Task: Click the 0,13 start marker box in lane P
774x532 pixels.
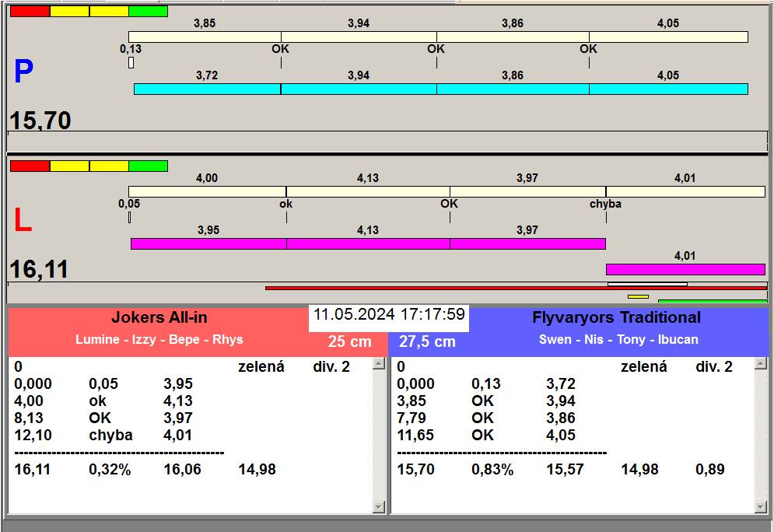Action: pyautogui.click(x=131, y=63)
